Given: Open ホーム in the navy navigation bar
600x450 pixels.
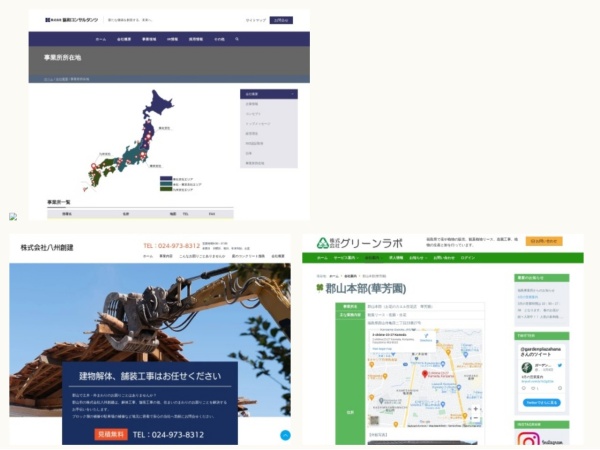Looking at the screenshot, I should click(101, 39).
